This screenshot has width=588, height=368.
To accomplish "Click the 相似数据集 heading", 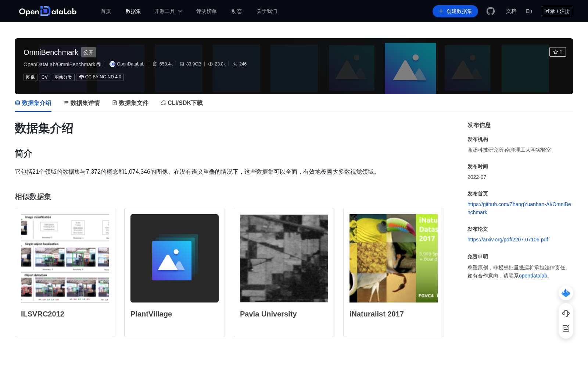I will (x=33, y=197).
